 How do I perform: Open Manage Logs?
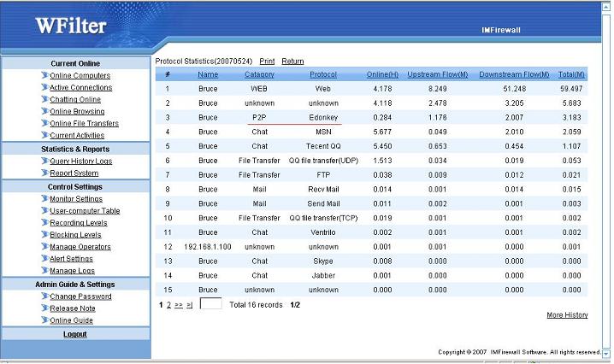[72, 271]
